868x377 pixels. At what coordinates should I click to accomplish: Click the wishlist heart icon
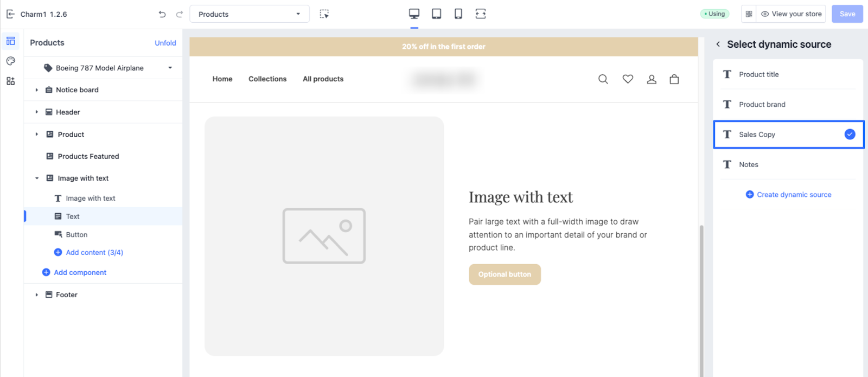coord(628,79)
